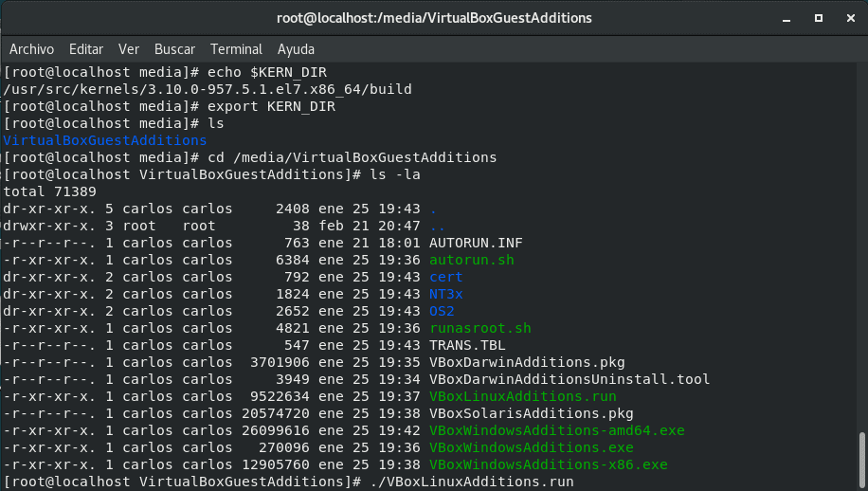The image size is (868, 491).
Task: Click the 'echo $KERN_DIR' command text
Action: (x=267, y=73)
